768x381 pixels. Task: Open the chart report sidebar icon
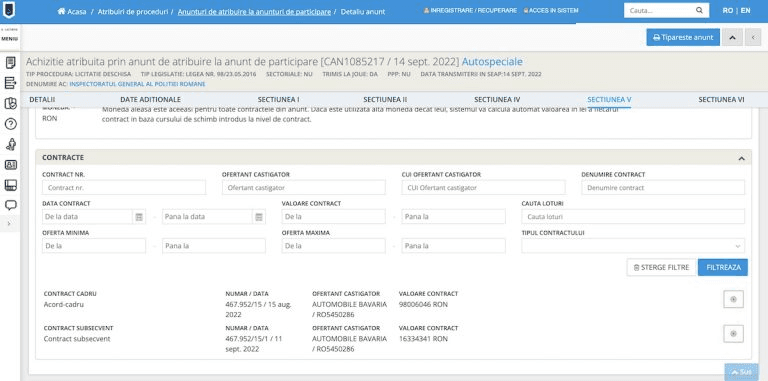pyautogui.click(x=10, y=103)
